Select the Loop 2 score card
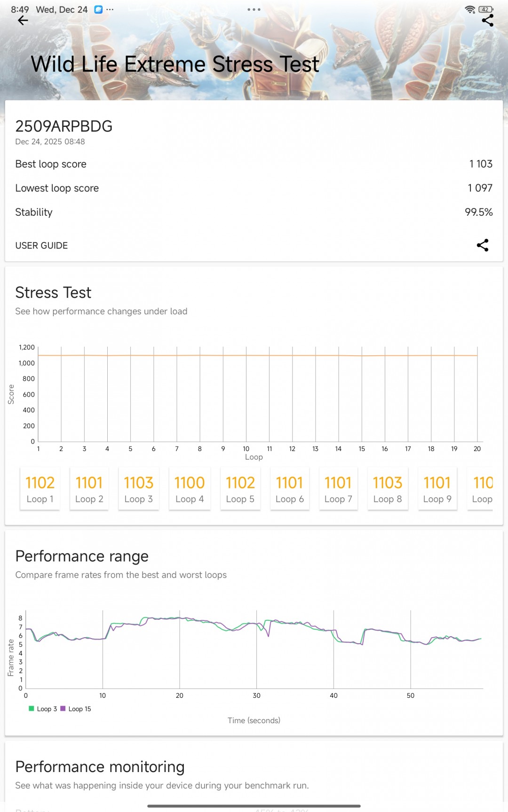This screenshot has height=812, width=508. (89, 489)
